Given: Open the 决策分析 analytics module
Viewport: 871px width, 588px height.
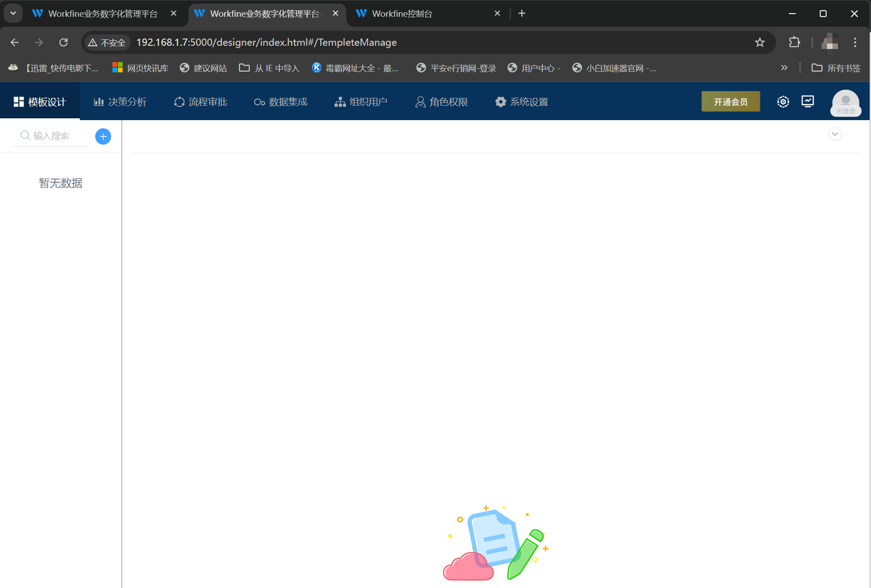Looking at the screenshot, I should coord(120,102).
